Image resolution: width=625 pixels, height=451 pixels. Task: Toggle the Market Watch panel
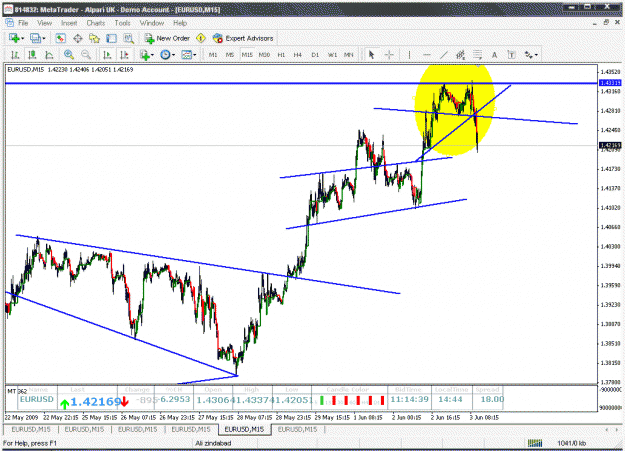click(60, 38)
